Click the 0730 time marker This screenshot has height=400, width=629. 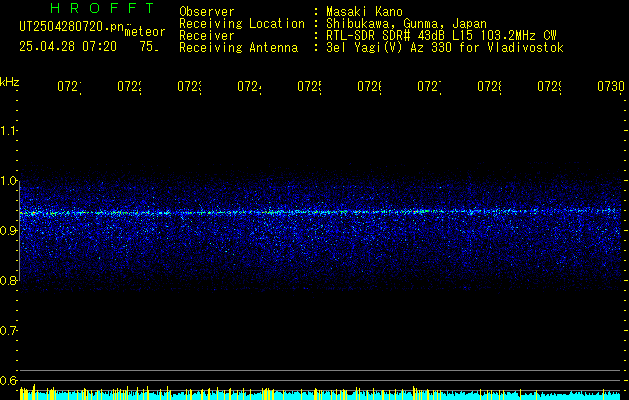pos(611,86)
